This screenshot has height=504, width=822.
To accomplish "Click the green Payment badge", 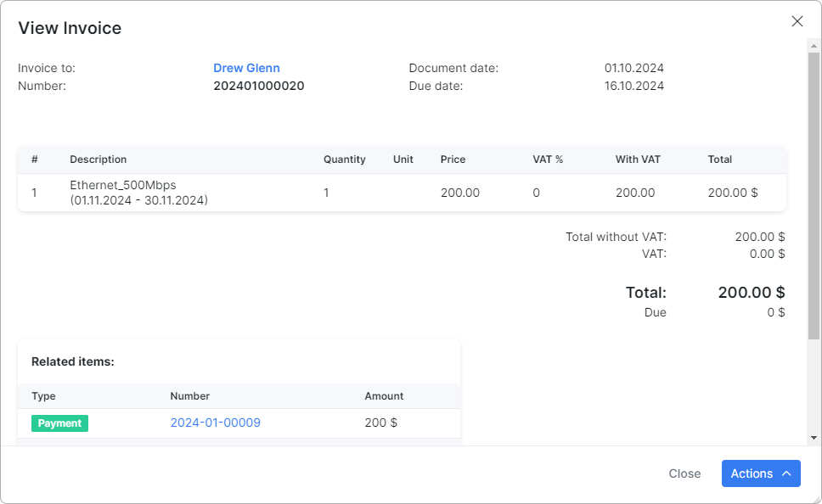I will (59, 423).
